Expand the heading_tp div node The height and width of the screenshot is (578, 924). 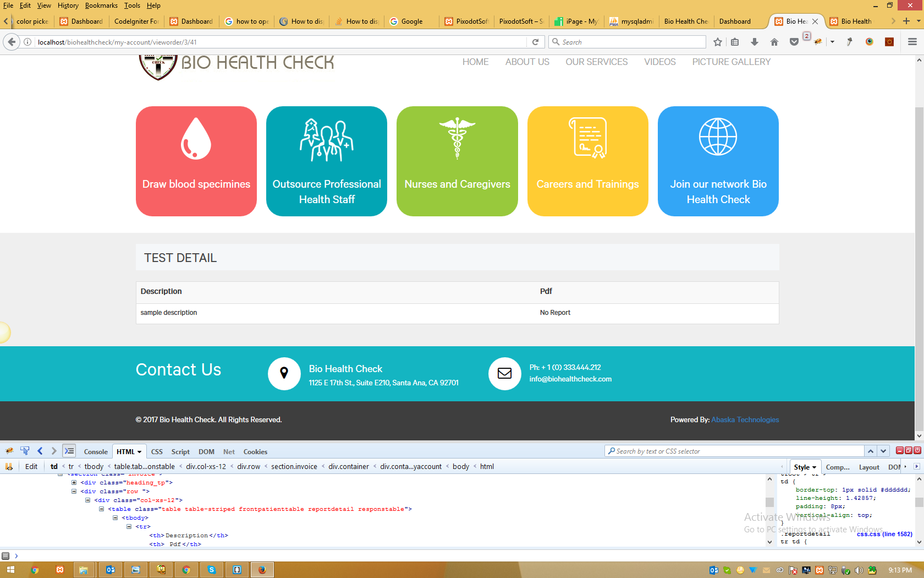[x=74, y=483]
